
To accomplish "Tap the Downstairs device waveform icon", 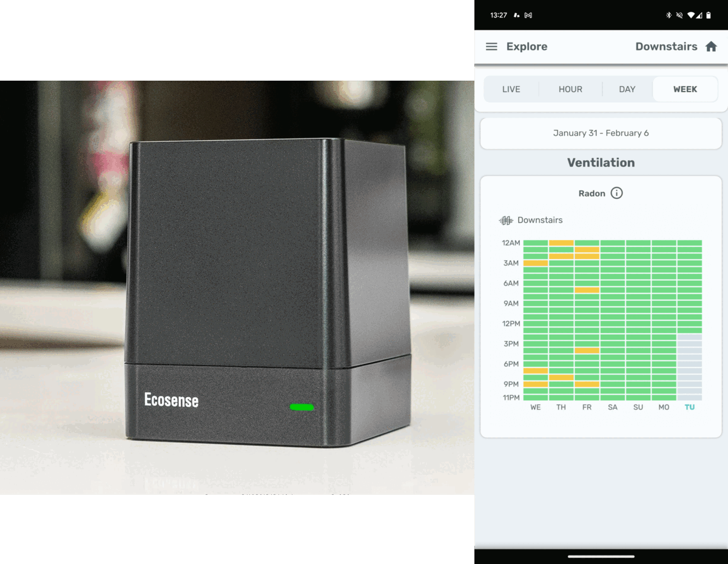I will (506, 220).
